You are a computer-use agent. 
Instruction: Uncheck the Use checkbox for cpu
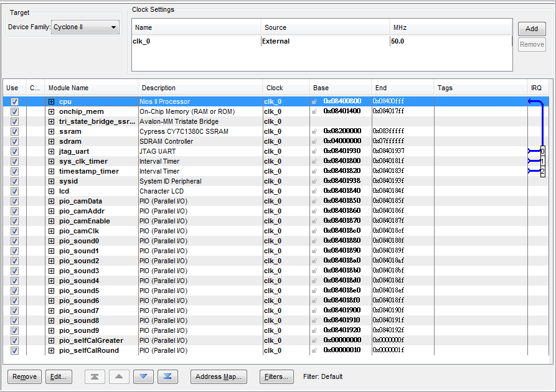14,101
